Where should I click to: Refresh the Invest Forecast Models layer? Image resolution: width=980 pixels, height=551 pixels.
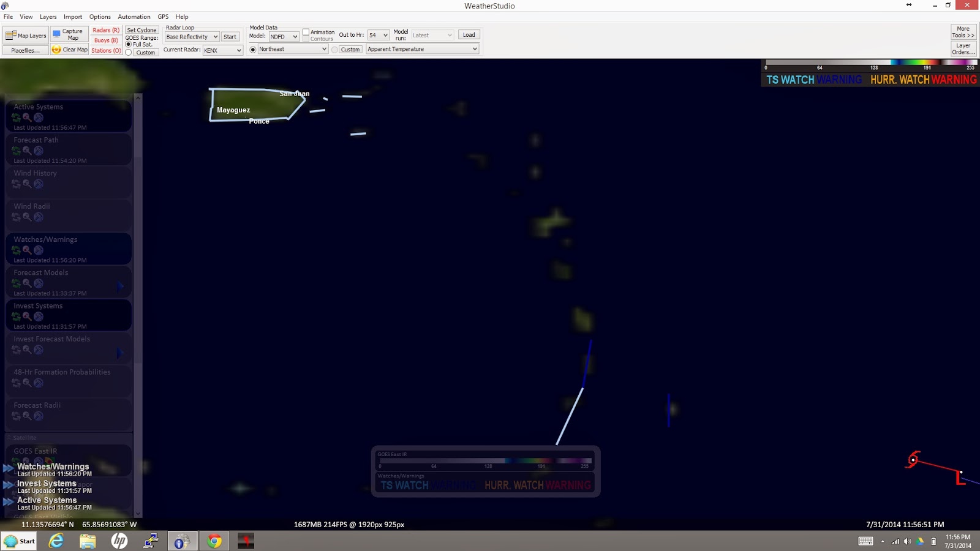click(x=17, y=350)
